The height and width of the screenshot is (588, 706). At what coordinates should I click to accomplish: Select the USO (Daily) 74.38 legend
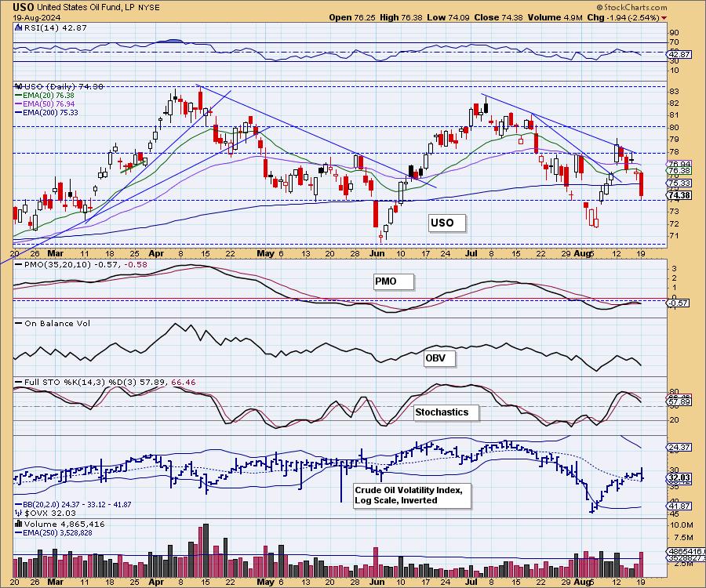(x=64, y=86)
